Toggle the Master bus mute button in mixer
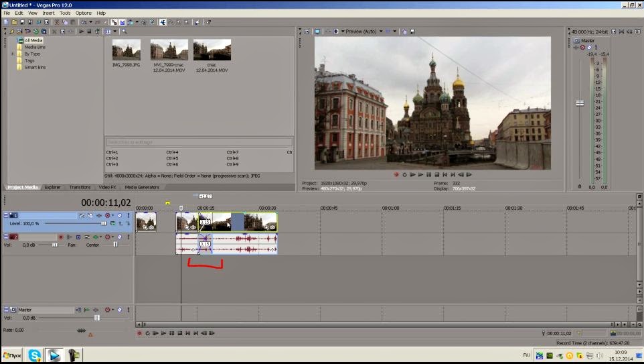The width and height of the screenshot is (644, 364). pyautogui.click(x=589, y=48)
